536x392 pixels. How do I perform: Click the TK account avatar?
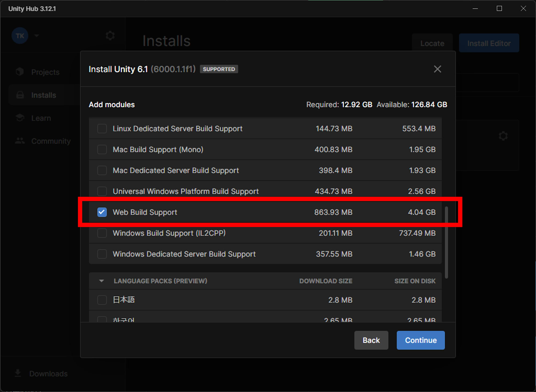tap(20, 36)
